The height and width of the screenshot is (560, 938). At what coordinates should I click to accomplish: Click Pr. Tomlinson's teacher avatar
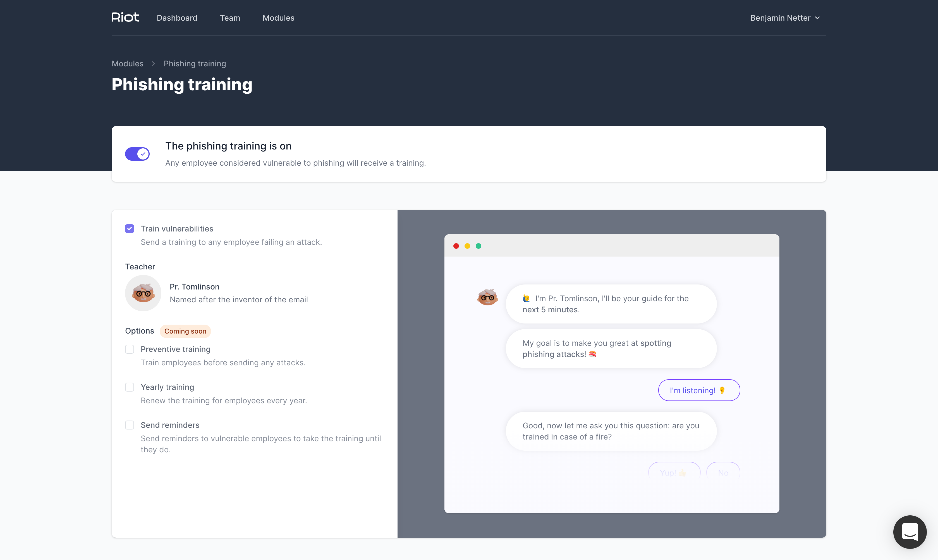pyautogui.click(x=143, y=293)
